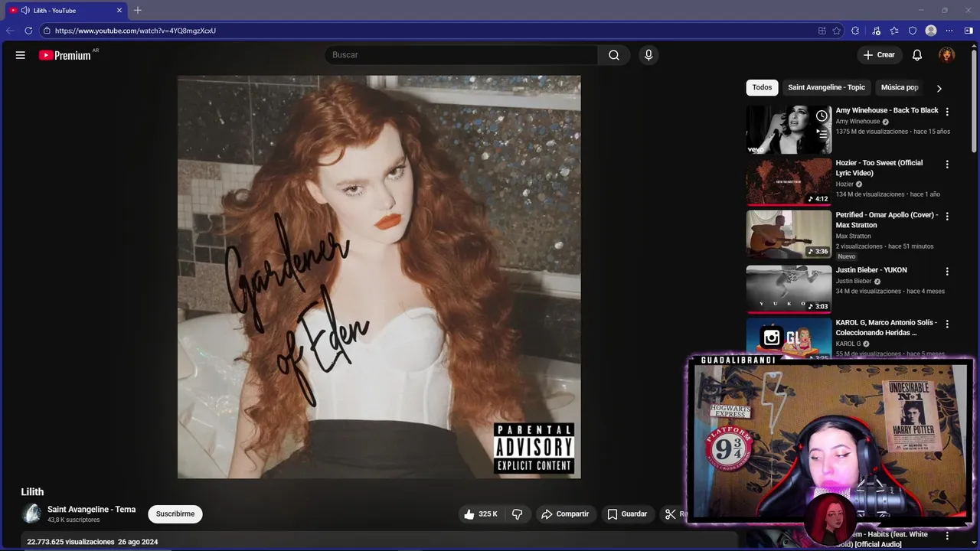The image size is (980, 551).
Task: Show more filter chips with right arrow
Action: coord(939,88)
